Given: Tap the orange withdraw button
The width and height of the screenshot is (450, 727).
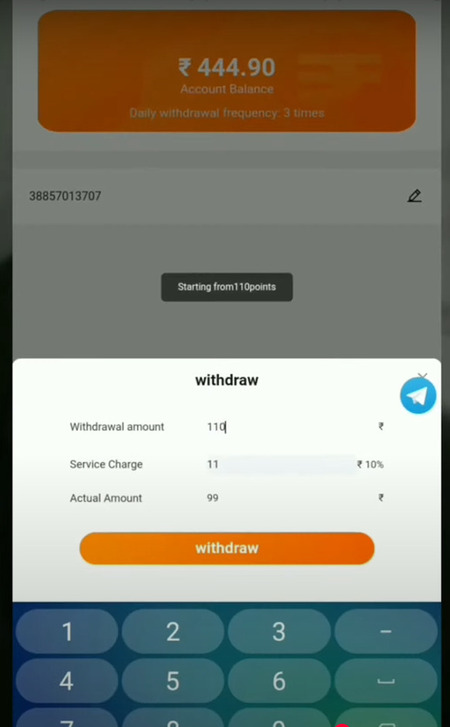Looking at the screenshot, I should tap(227, 548).
